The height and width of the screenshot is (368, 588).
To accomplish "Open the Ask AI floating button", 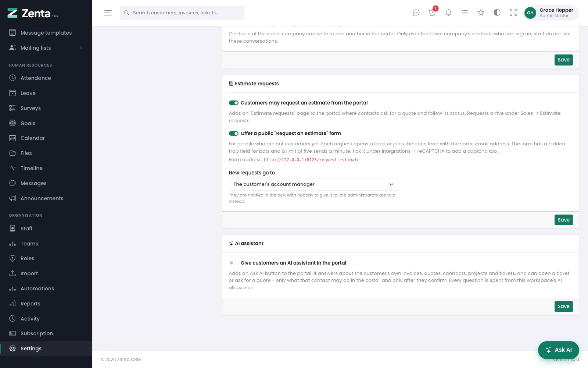I will click(558, 350).
